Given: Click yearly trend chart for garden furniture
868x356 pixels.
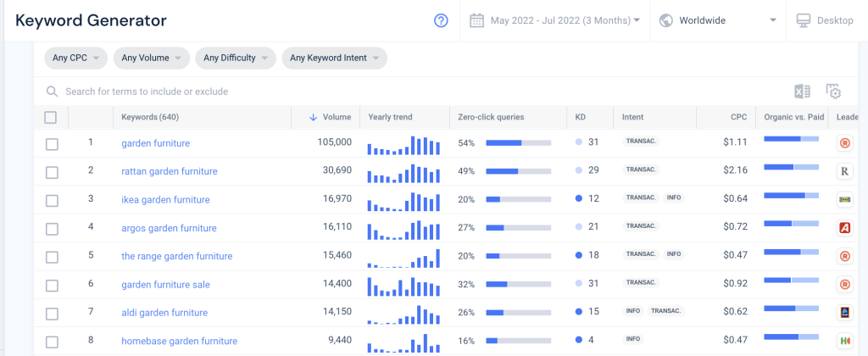Looking at the screenshot, I should [x=403, y=145].
